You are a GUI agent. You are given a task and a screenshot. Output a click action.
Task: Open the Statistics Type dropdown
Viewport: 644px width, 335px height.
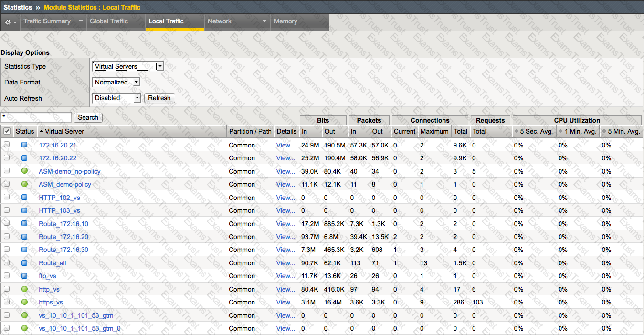tap(127, 66)
